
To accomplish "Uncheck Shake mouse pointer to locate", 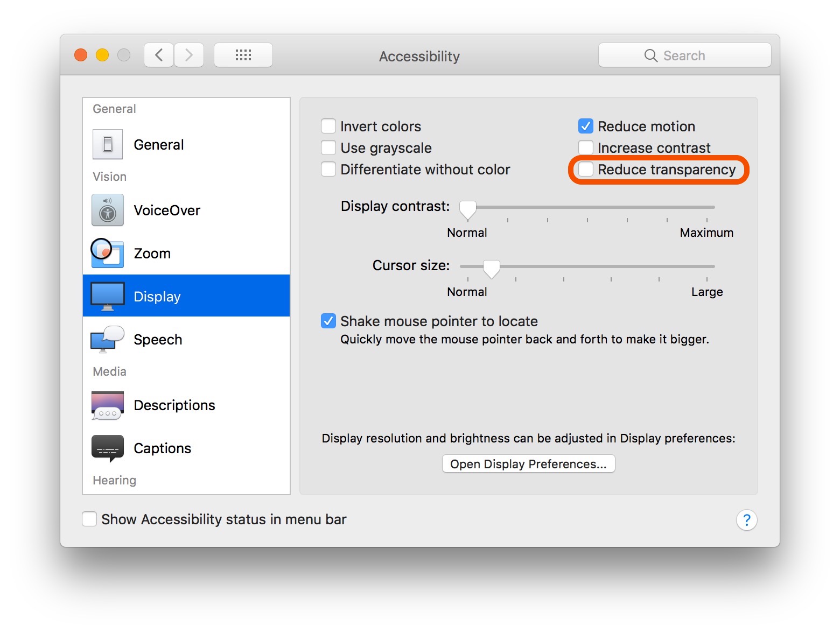I will tap(328, 321).
